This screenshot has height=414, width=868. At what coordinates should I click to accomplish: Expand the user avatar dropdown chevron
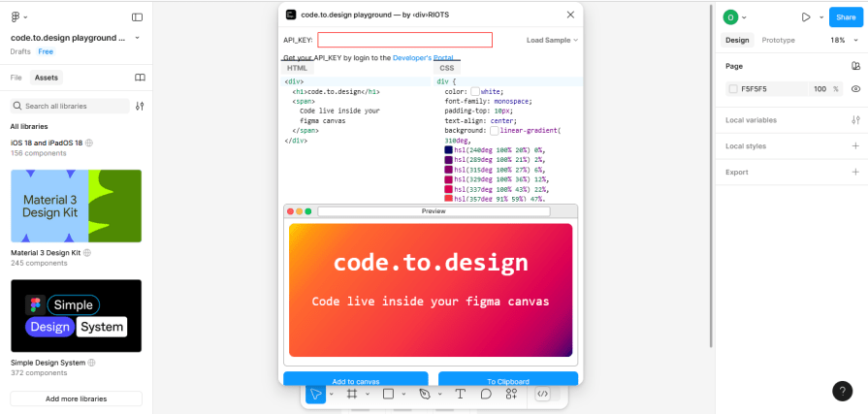(744, 17)
